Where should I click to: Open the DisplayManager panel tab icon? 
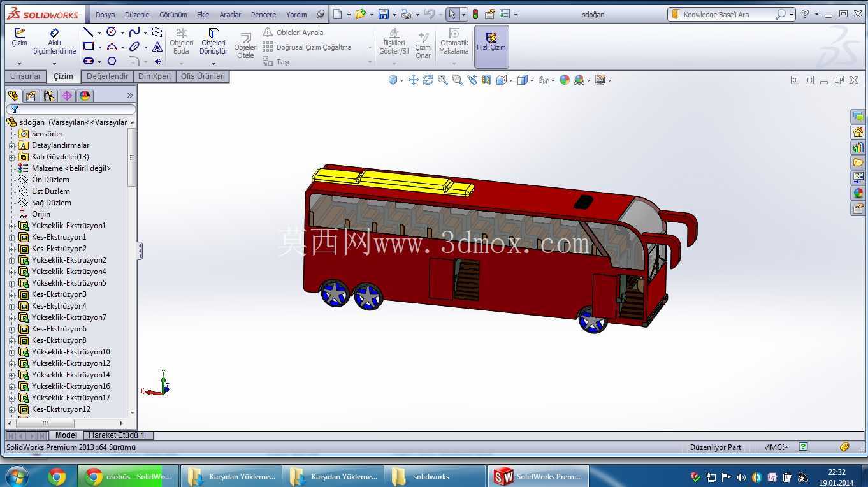tap(85, 96)
